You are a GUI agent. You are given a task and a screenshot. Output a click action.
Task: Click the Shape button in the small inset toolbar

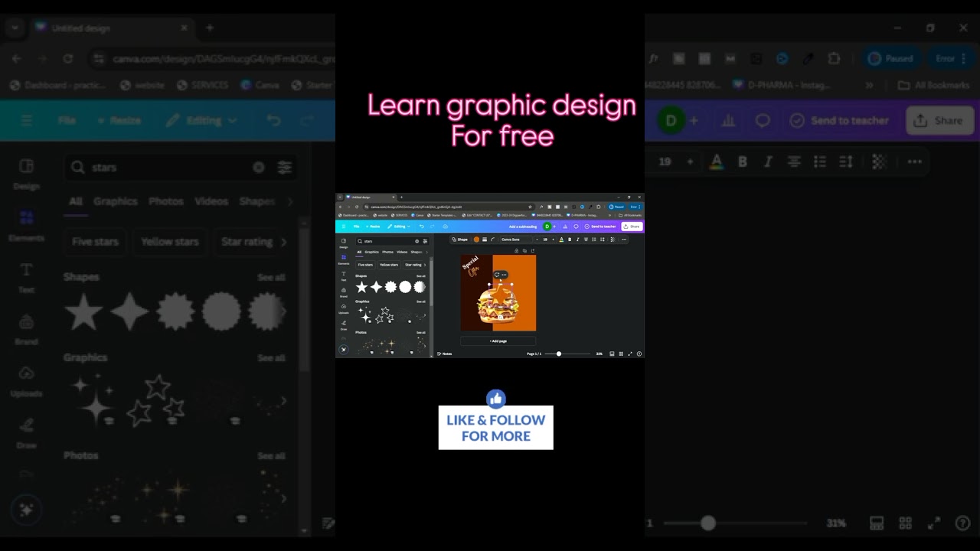pos(459,240)
